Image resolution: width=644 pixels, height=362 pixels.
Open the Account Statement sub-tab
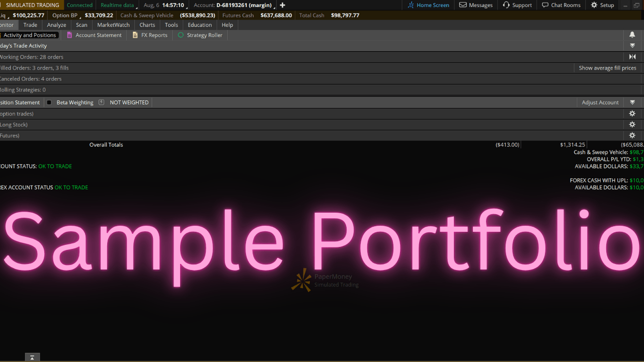98,35
